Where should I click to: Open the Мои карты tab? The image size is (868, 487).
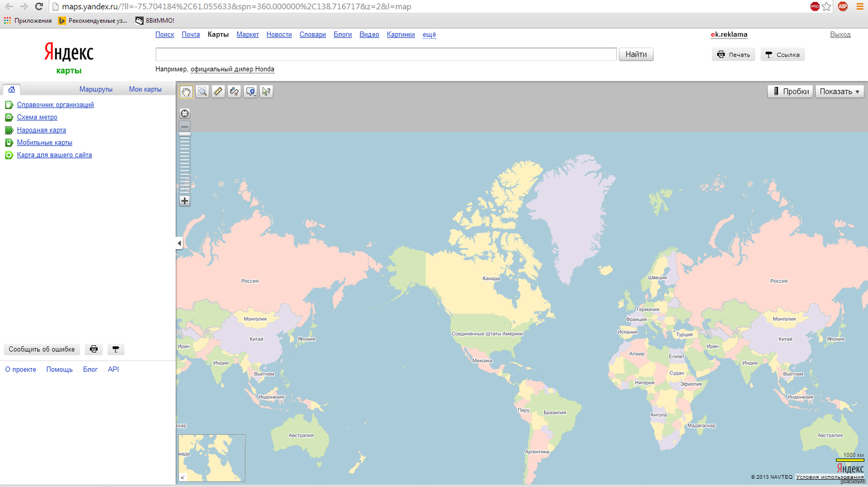[x=145, y=90]
